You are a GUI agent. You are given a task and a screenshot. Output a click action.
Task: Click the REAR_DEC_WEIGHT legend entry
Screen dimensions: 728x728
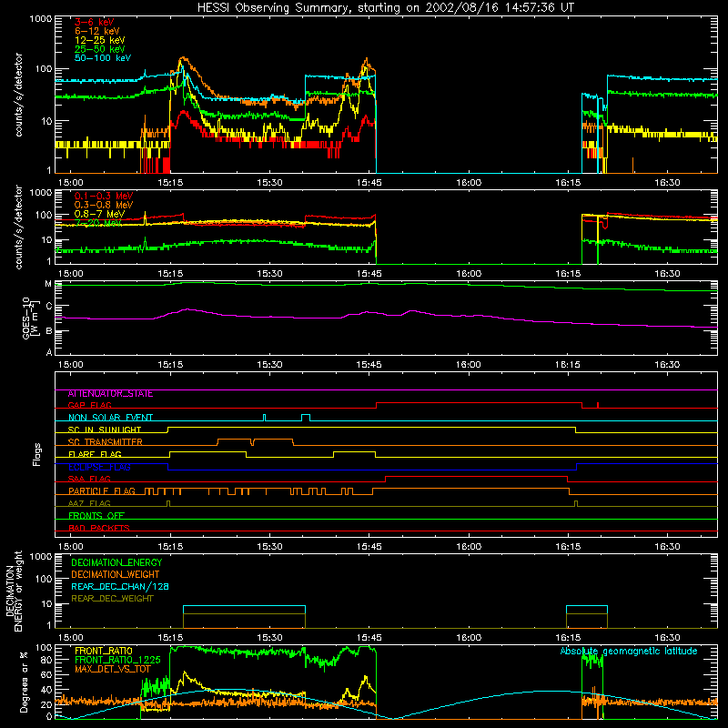(112, 599)
